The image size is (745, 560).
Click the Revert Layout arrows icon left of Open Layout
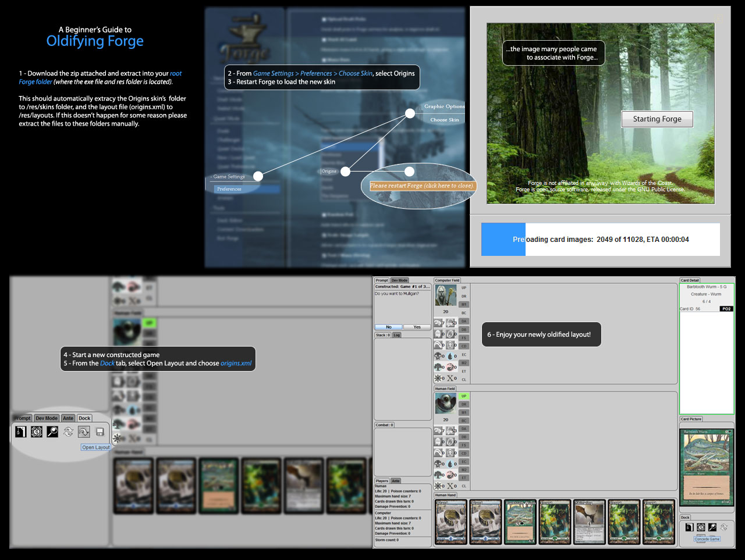(x=68, y=431)
